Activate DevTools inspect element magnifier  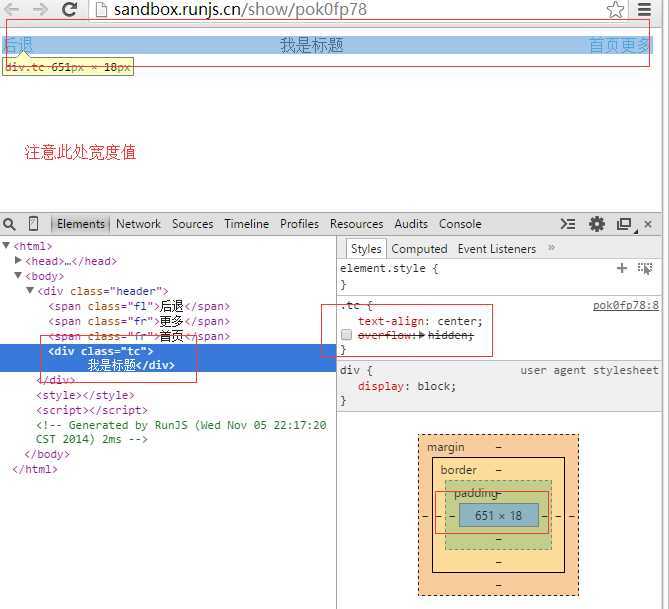tap(9, 224)
